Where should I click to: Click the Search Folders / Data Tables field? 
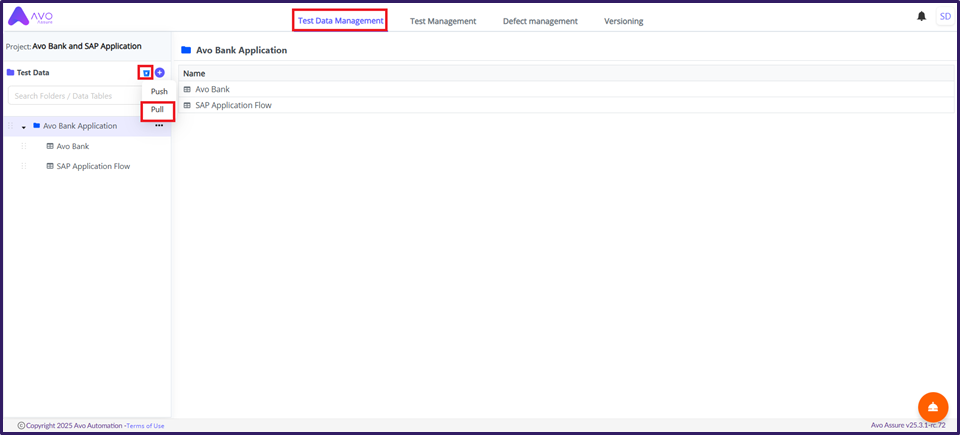(75, 96)
